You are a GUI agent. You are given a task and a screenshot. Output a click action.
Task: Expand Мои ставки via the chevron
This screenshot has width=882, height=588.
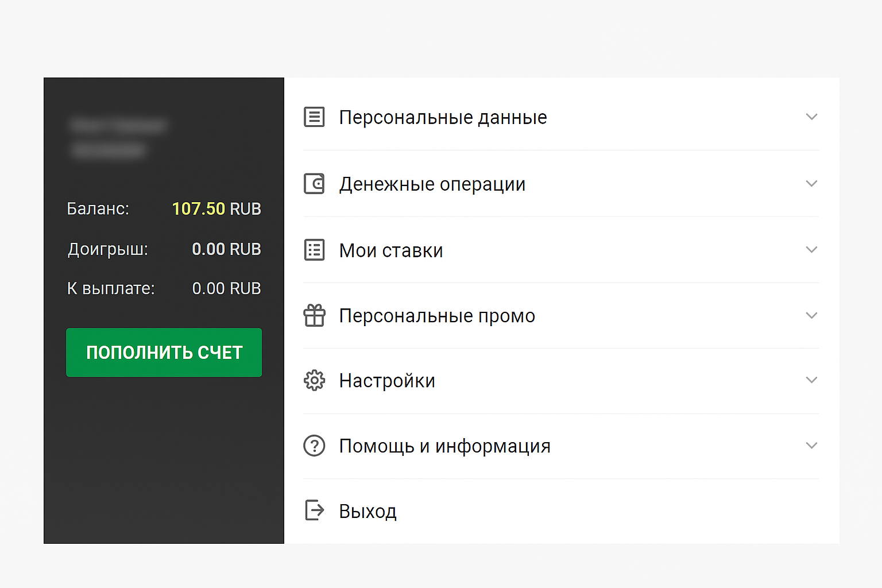811,250
